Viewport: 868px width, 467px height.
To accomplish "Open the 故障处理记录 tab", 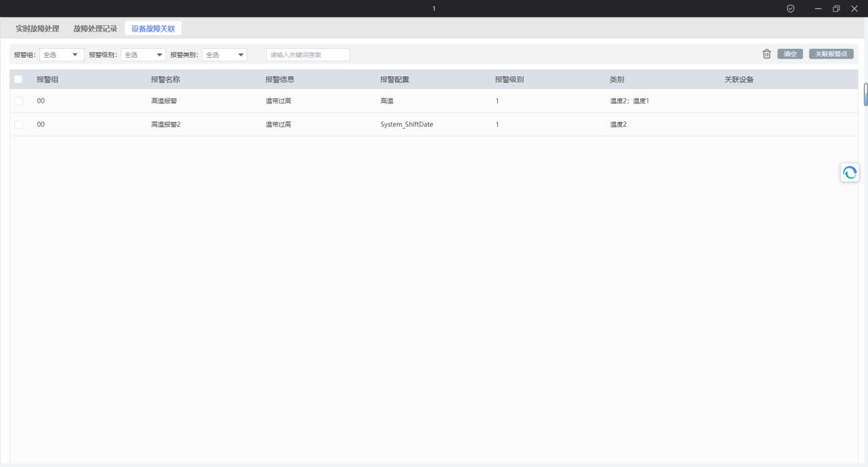I will [x=95, y=29].
